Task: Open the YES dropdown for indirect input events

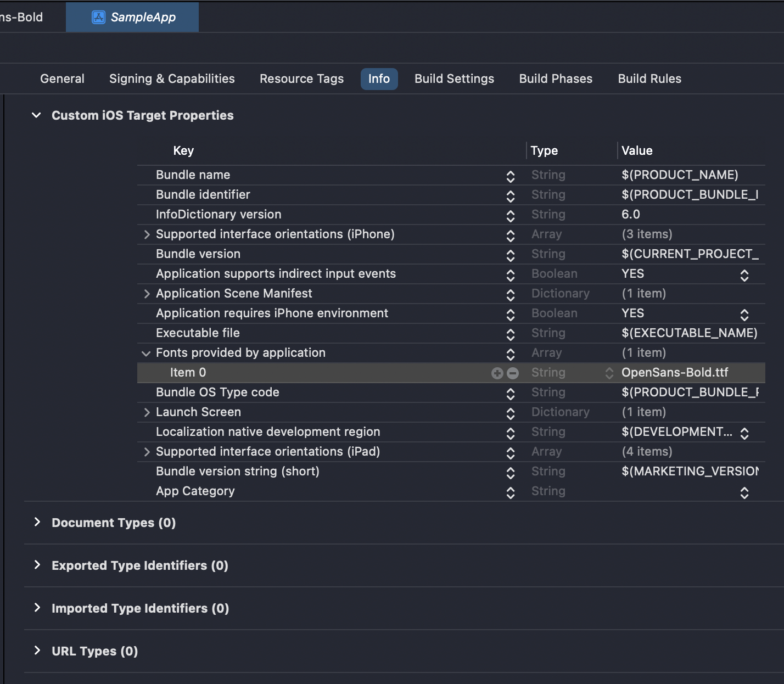Action: [744, 274]
